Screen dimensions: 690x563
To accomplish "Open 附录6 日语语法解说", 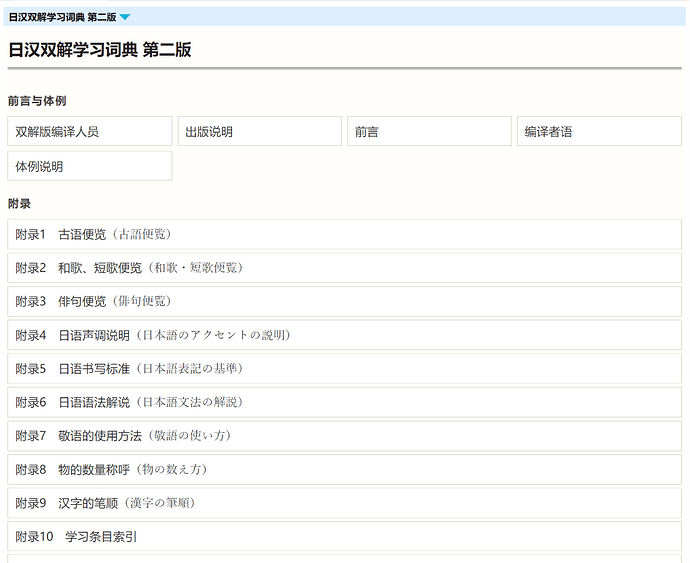I will [345, 402].
